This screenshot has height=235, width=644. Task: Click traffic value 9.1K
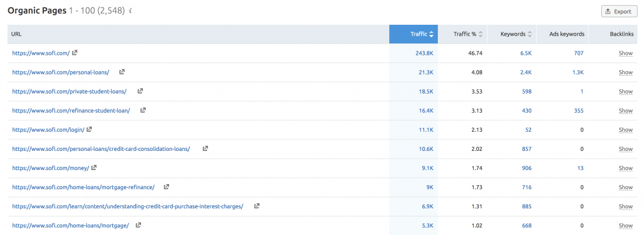point(428,168)
